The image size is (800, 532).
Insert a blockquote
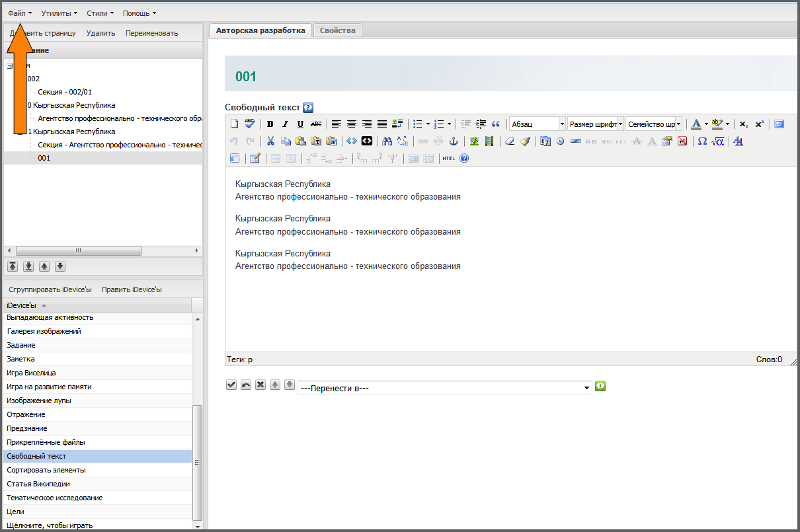click(496, 124)
